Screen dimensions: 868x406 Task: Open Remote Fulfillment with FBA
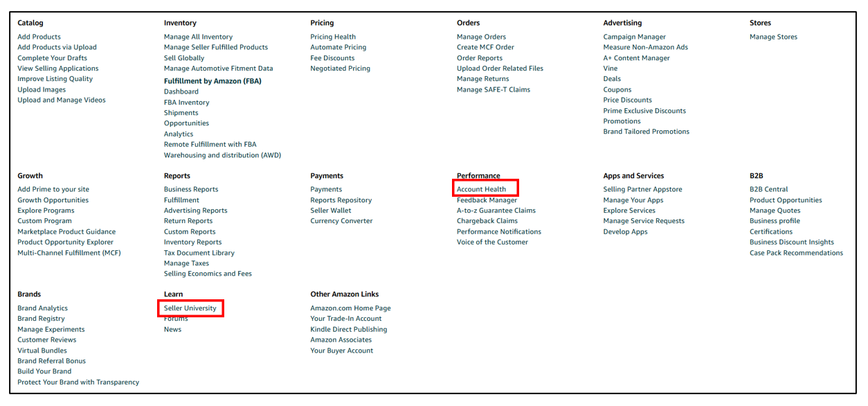pyautogui.click(x=210, y=145)
